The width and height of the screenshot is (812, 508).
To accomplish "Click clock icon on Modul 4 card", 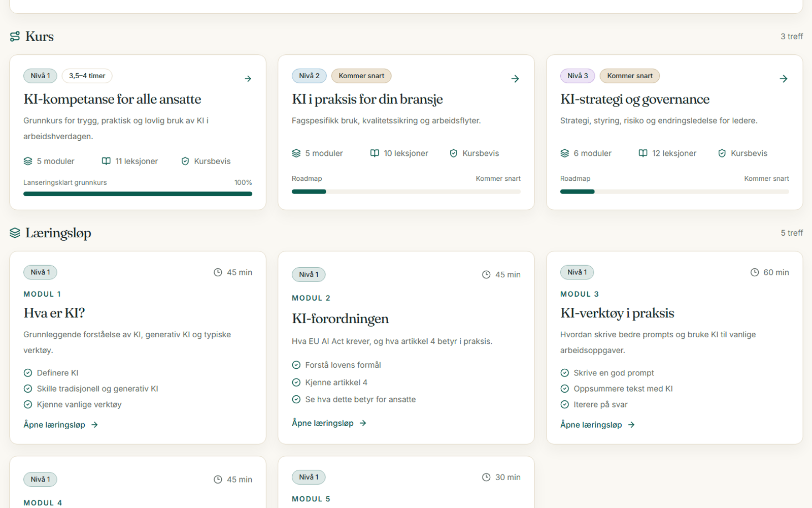I will (218, 480).
